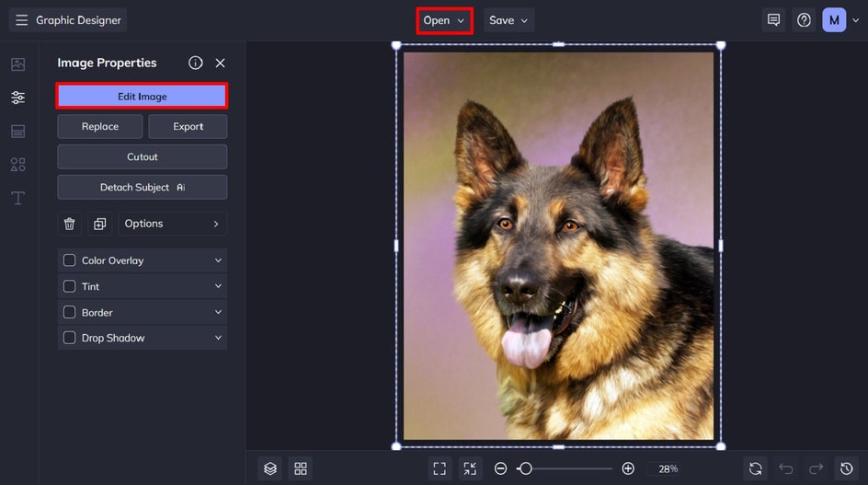Image resolution: width=868 pixels, height=485 pixels.
Task: Open the Graphics elements sidebar icon
Action: pyautogui.click(x=17, y=165)
